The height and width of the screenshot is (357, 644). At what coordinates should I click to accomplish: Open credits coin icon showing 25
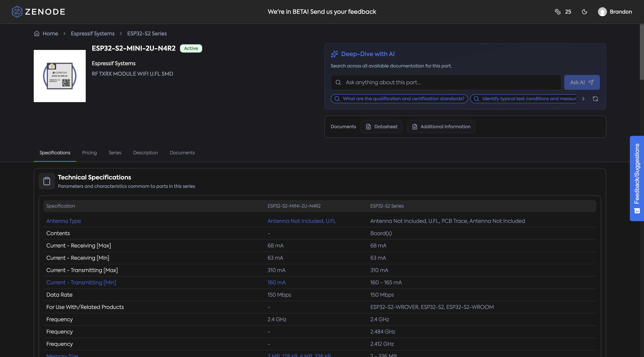(x=558, y=12)
